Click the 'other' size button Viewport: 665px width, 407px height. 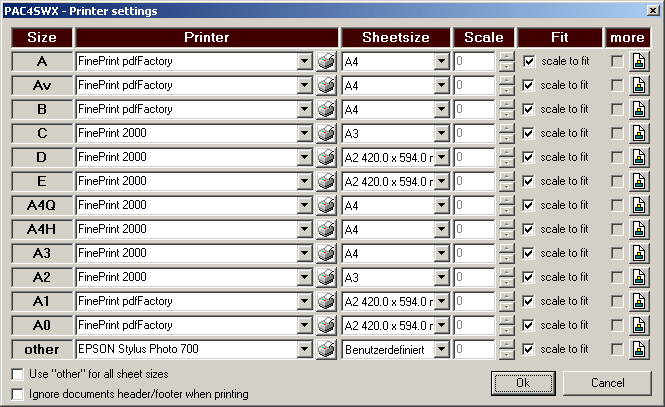pos(42,350)
